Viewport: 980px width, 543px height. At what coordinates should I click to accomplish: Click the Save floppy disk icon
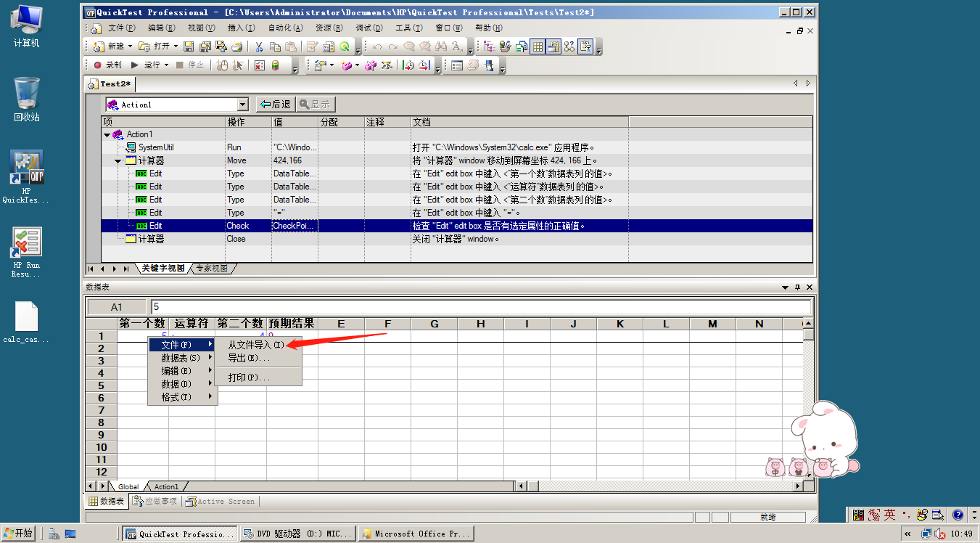point(189,46)
